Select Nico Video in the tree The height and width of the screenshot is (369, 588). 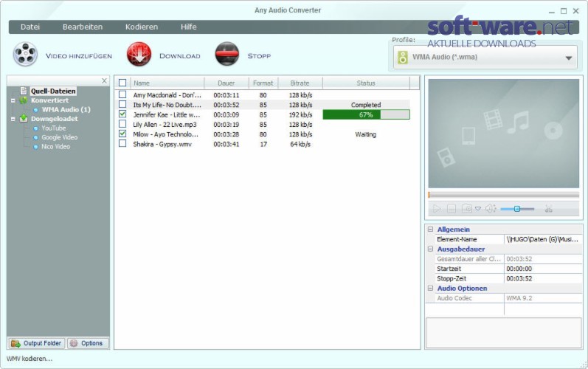tap(55, 147)
